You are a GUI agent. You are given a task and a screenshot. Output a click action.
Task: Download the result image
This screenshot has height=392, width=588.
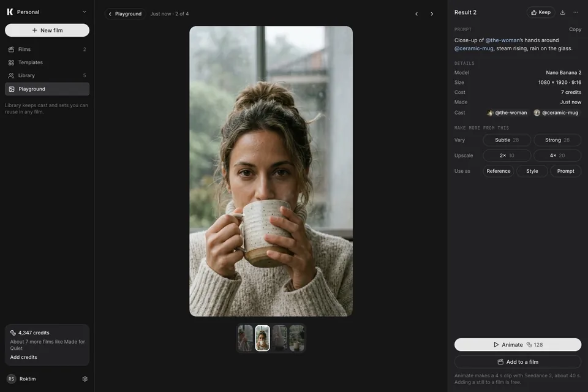click(562, 12)
